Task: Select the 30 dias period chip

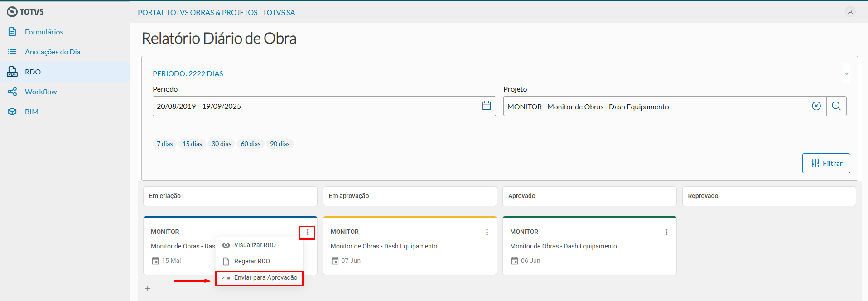Action: (221, 144)
